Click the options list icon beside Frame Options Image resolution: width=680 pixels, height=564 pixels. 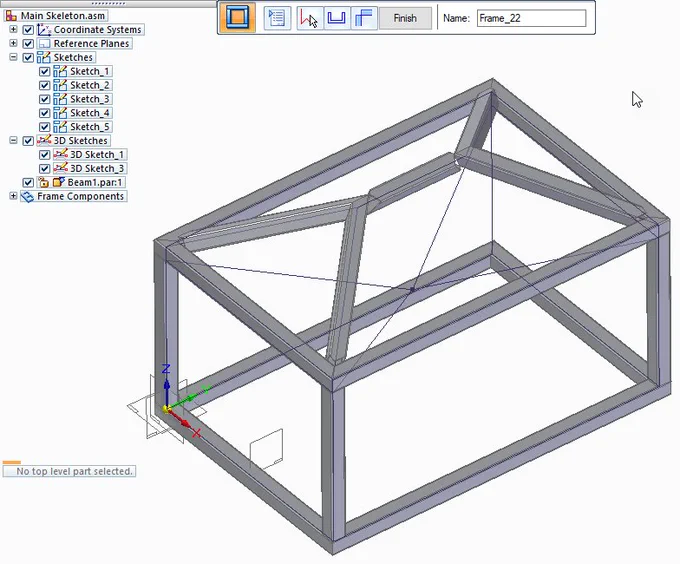click(277, 18)
